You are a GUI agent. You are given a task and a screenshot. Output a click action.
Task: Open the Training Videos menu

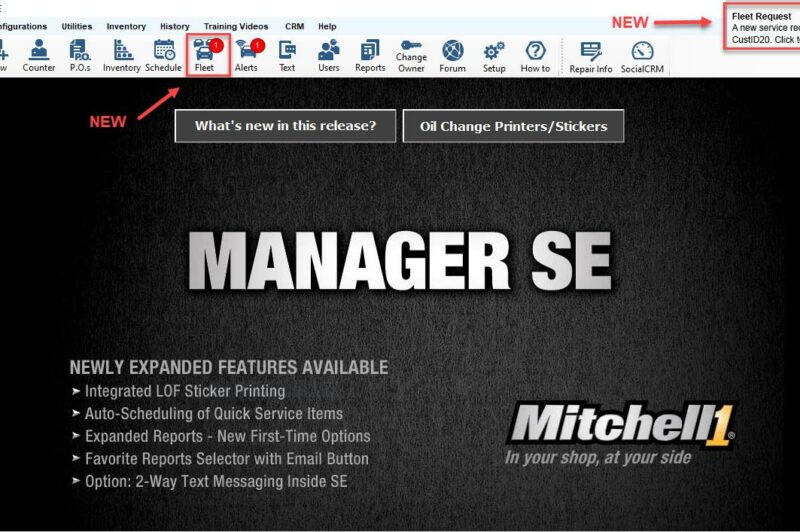(x=236, y=27)
